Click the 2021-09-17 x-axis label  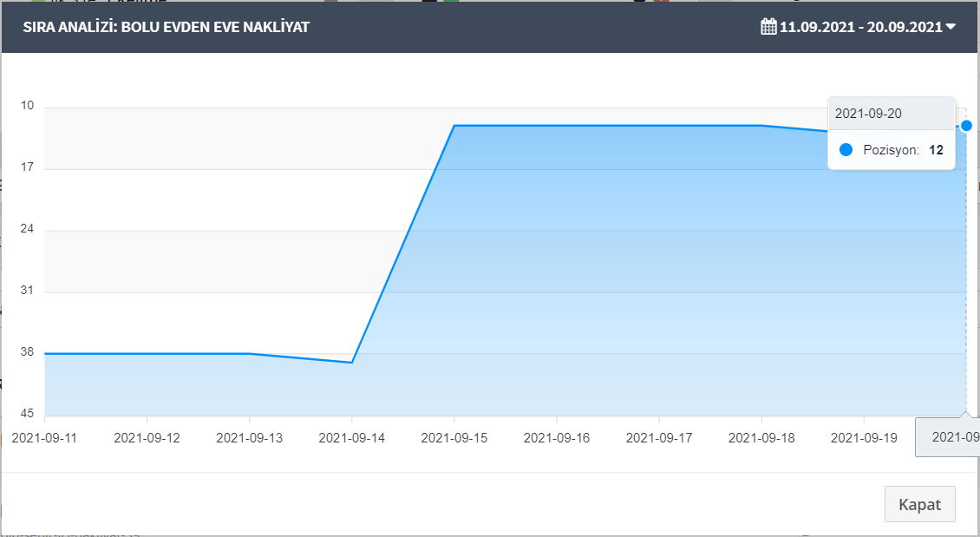(659, 437)
